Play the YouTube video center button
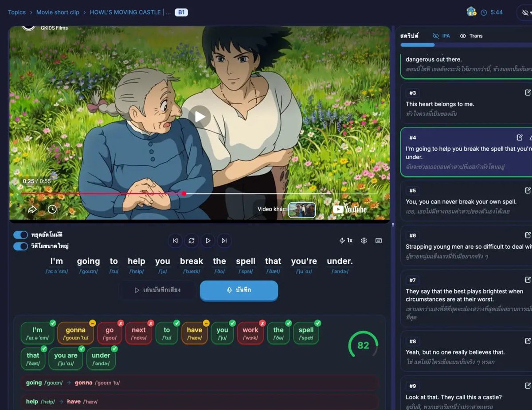 coord(199,117)
